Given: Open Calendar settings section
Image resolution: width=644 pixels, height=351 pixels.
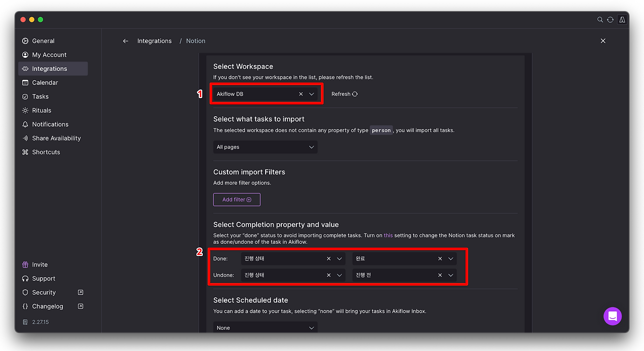Looking at the screenshot, I should click(53, 82).
